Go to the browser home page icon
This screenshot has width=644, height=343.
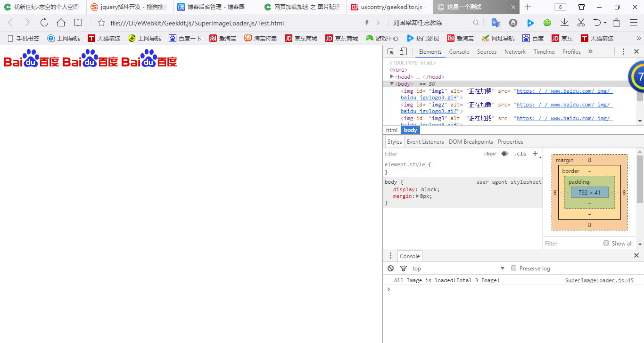click(x=61, y=23)
